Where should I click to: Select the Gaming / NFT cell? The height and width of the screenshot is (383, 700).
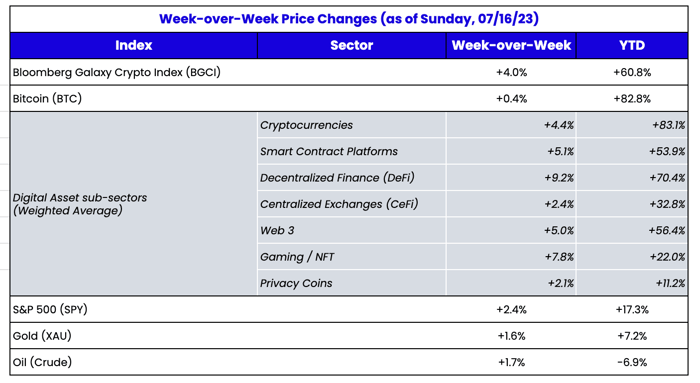(351, 257)
